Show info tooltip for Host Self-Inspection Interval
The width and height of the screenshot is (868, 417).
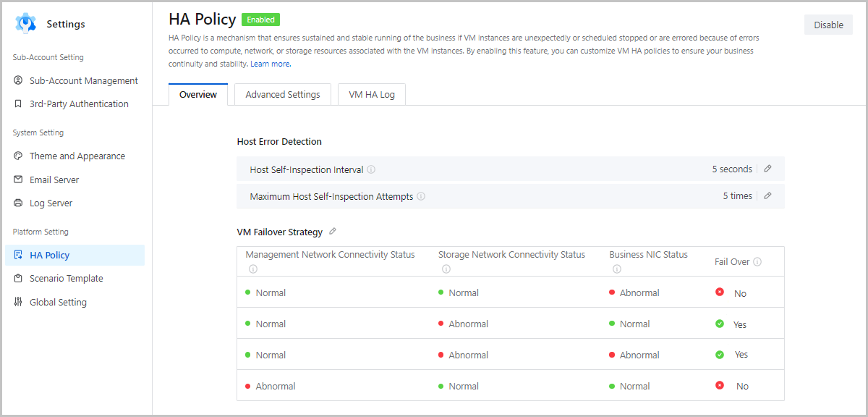[371, 169]
